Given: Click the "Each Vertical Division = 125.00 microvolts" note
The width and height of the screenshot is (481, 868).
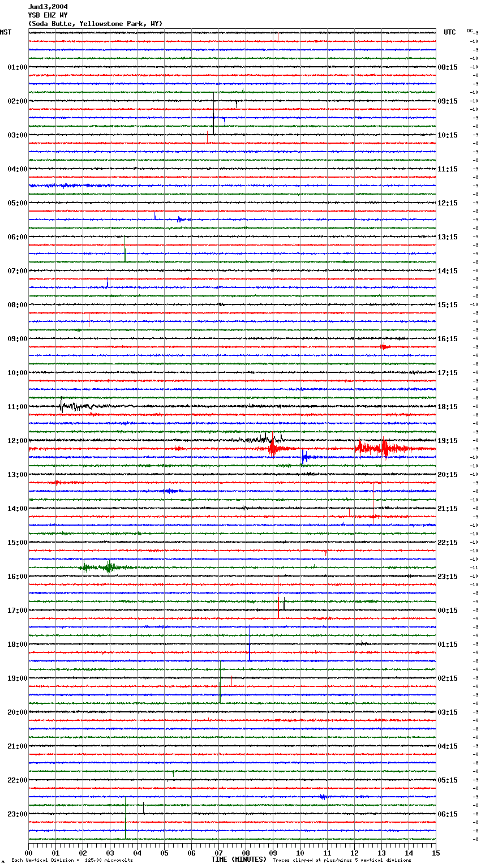Looking at the screenshot, I should click(x=72, y=860).
